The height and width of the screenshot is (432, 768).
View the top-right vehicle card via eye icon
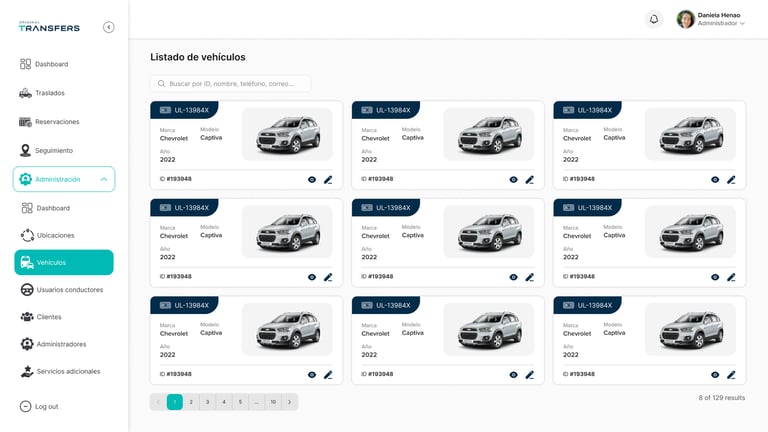(x=715, y=180)
